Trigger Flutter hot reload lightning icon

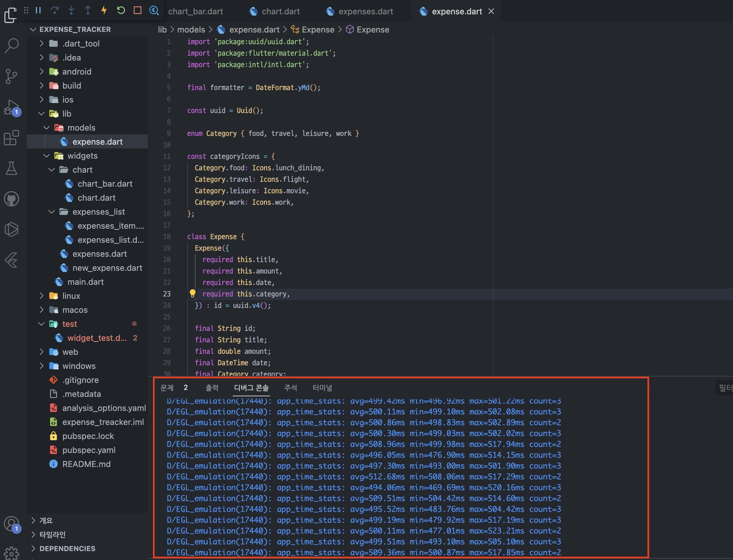coord(104,10)
